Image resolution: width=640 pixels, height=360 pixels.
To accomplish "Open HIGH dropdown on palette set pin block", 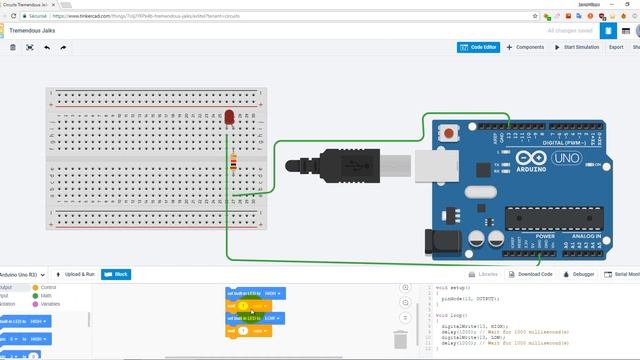I will 38,339.
